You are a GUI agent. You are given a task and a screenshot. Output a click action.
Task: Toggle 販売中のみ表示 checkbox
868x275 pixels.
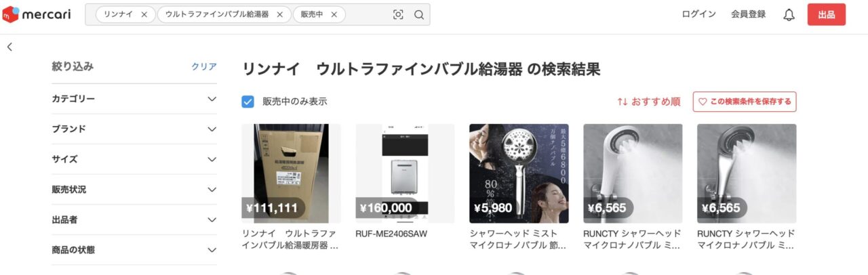[x=248, y=102]
